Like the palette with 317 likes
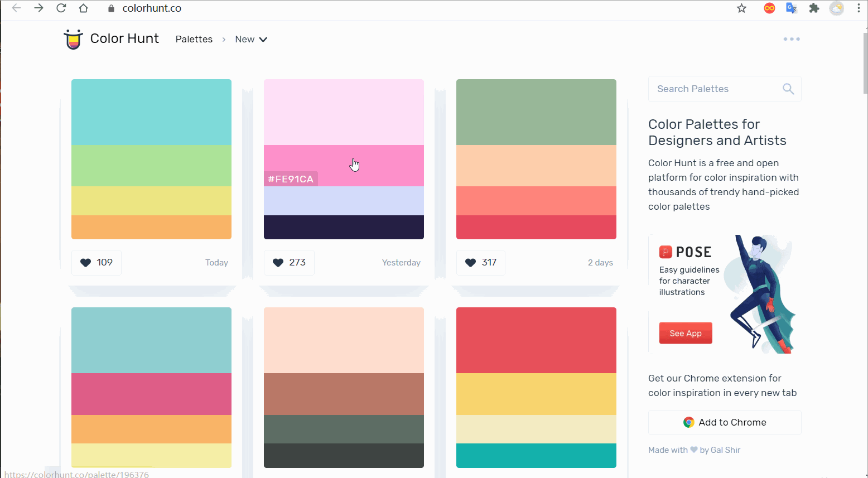This screenshot has width=868, height=478. coord(481,263)
